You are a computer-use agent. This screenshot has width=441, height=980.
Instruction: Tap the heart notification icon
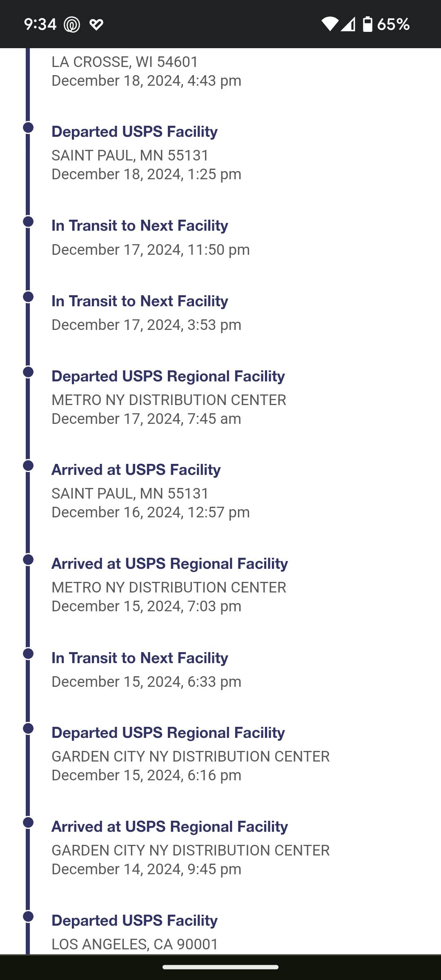[96, 24]
